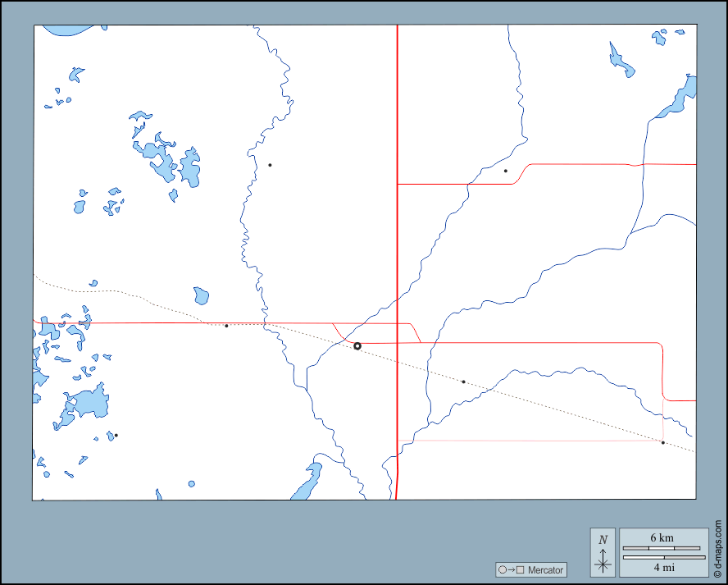Click the miles scale bar

point(664,557)
